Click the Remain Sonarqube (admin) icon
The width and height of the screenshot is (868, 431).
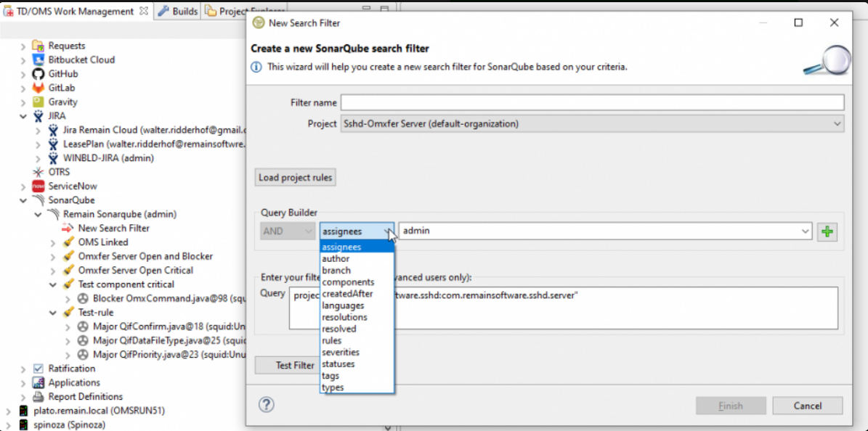click(x=53, y=214)
